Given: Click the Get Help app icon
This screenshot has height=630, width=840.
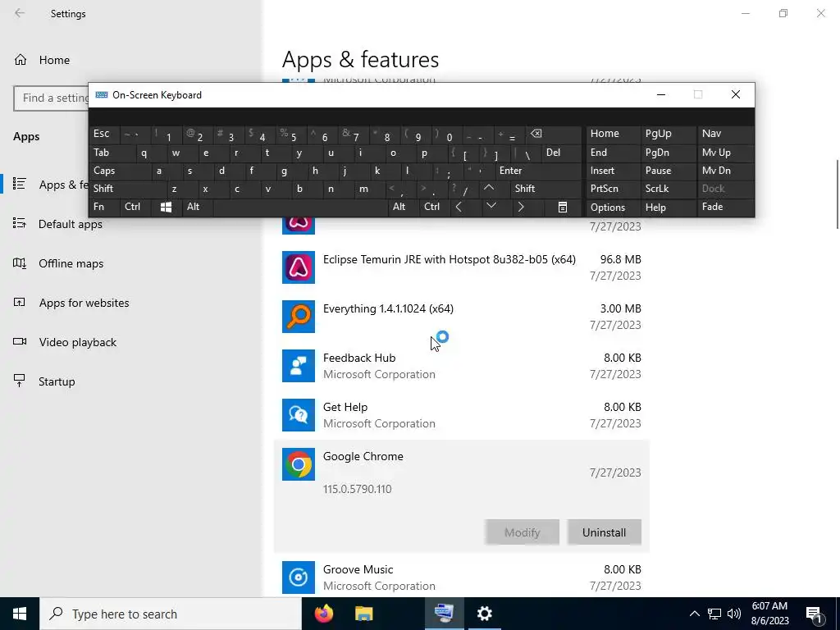Looking at the screenshot, I should tap(299, 415).
